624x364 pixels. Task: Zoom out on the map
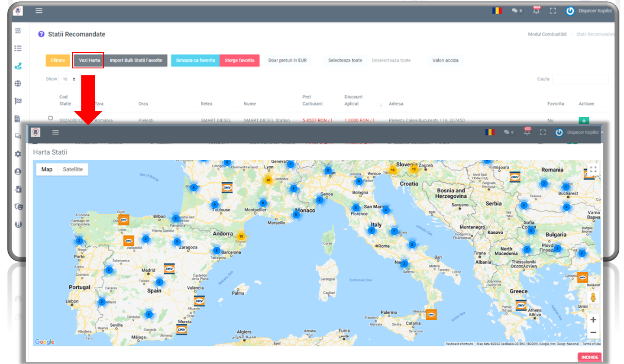pyautogui.click(x=593, y=332)
